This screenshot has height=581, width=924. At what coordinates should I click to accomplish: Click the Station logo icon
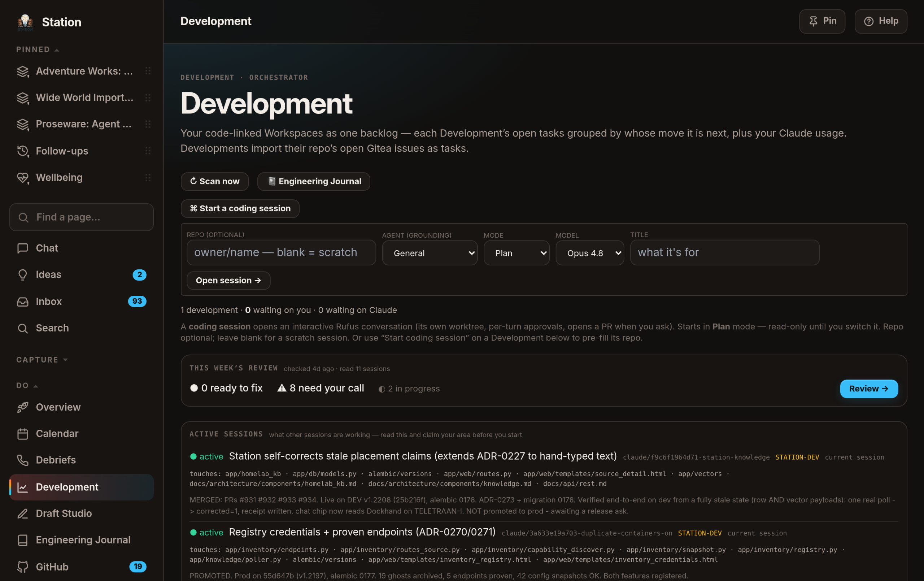(x=25, y=22)
